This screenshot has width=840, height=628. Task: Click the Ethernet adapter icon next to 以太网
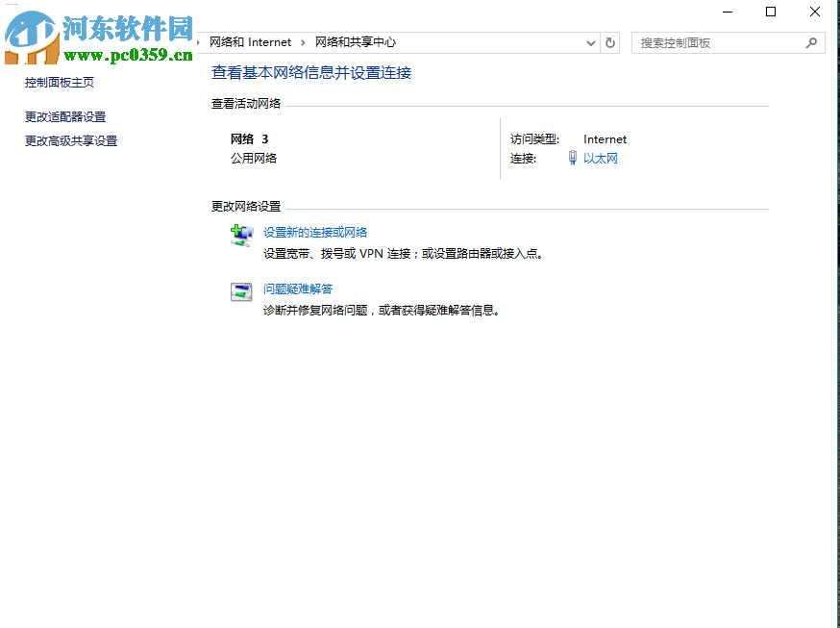574,158
